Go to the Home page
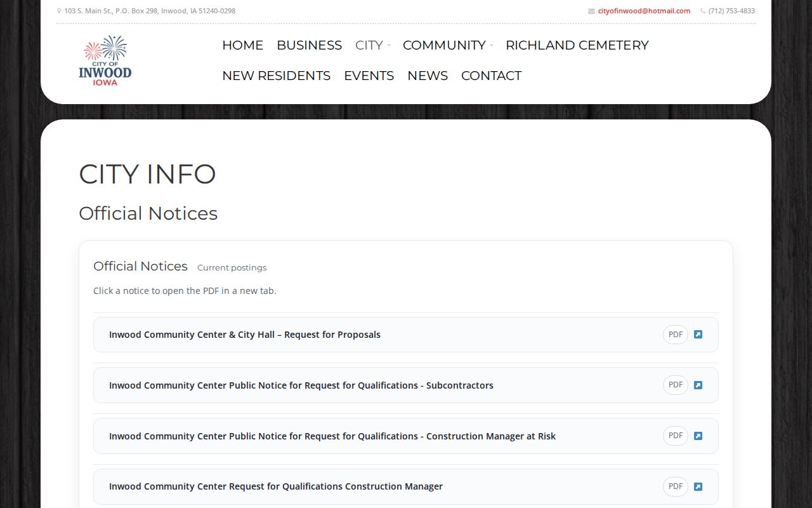Image resolution: width=812 pixels, height=508 pixels. point(242,45)
